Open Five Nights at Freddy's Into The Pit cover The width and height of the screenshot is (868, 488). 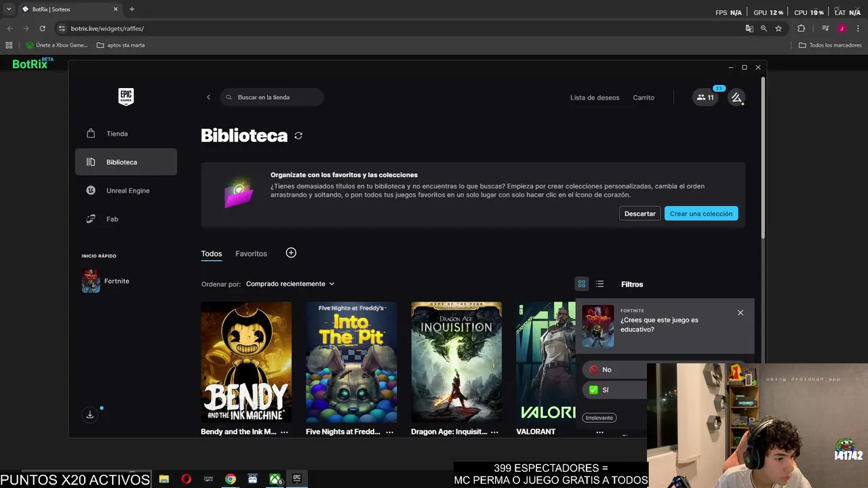pyautogui.click(x=351, y=362)
